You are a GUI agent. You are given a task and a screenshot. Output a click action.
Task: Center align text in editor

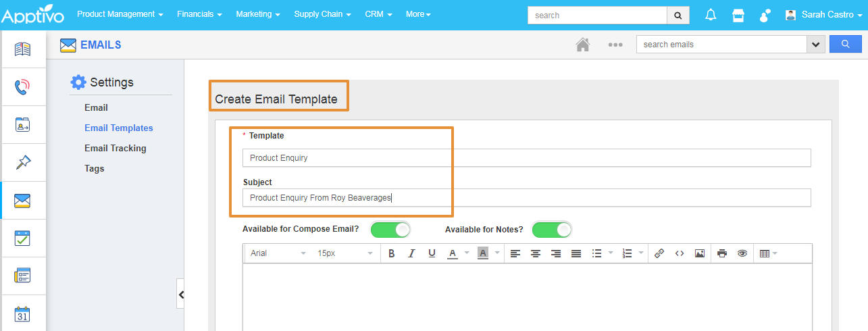tap(536, 253)
